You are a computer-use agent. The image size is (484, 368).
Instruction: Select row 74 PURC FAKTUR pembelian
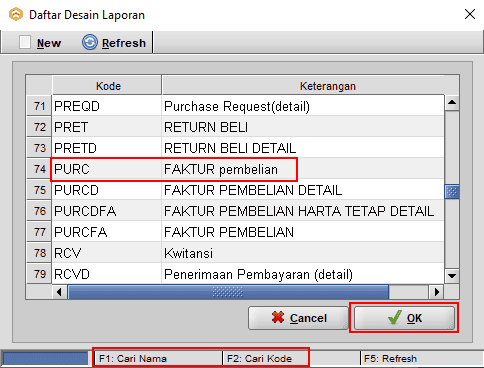pyautogui.click(x=235, y=169)
